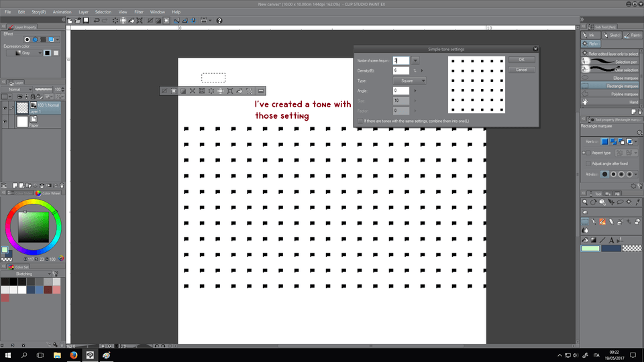Click the Angle input field

tap(401, 90)
